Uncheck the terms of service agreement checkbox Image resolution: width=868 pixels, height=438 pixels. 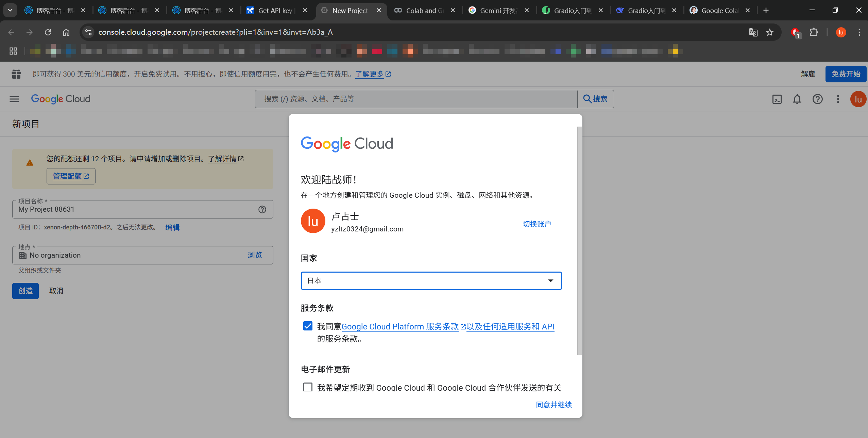pos(308,326)
